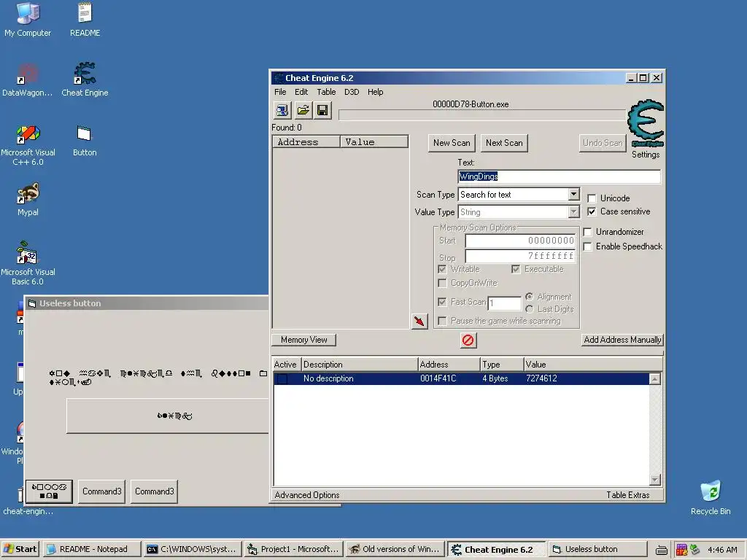Image resolution: width=747 pixels, height=560 pixels.
Task: Click the Cheat Engine logo above Settings
Action: tap(646, 123)
